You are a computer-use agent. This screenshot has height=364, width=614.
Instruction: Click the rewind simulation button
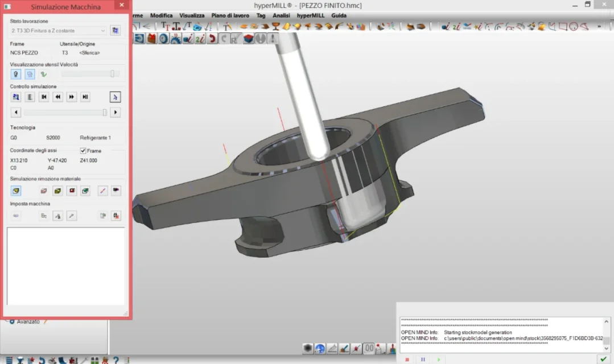point(57,97)
